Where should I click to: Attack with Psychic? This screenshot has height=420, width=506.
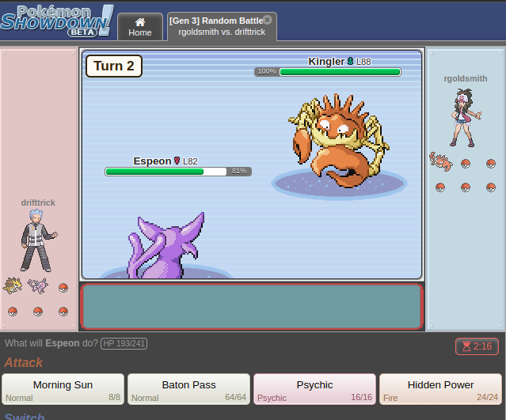(314, 389)
